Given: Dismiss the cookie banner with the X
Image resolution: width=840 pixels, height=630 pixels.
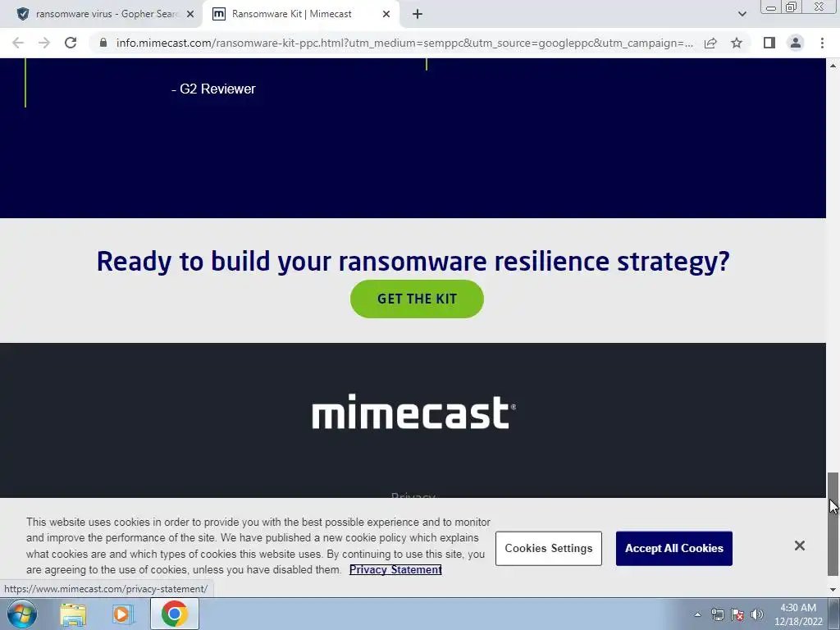Looking at the screenshot, I should [800, 546].
